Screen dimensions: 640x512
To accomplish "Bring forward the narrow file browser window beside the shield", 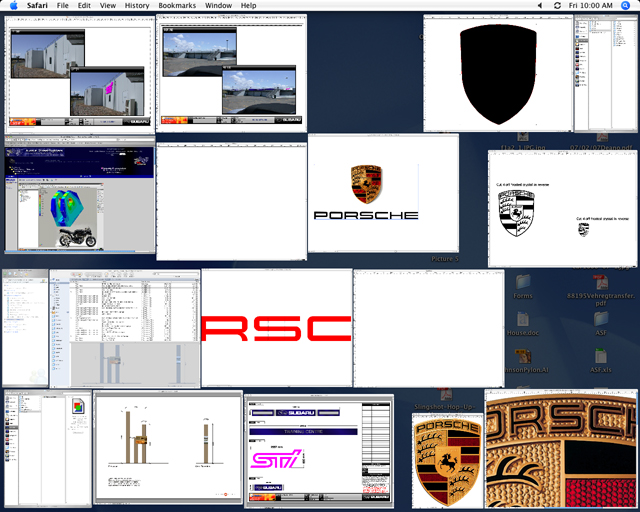I will click(x=606, y=73).
